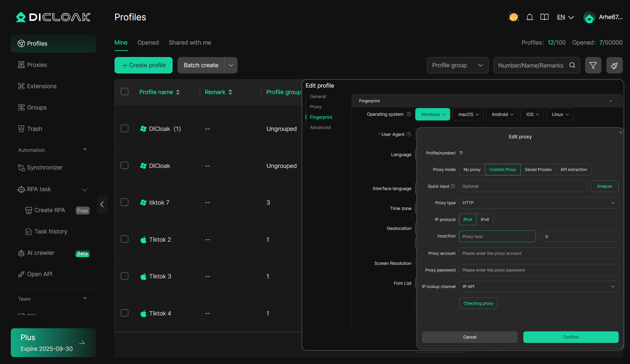Open the Trash section

(x=34, y=129)
